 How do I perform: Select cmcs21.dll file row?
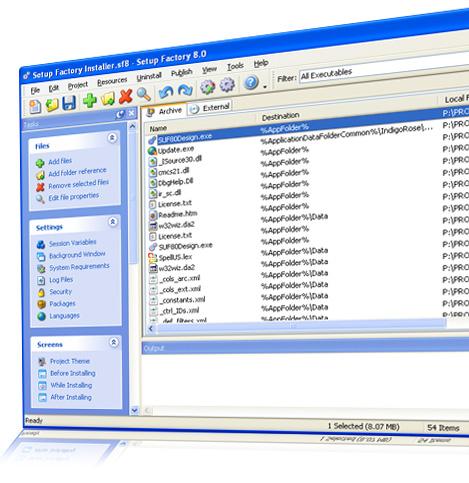point(173,171)
